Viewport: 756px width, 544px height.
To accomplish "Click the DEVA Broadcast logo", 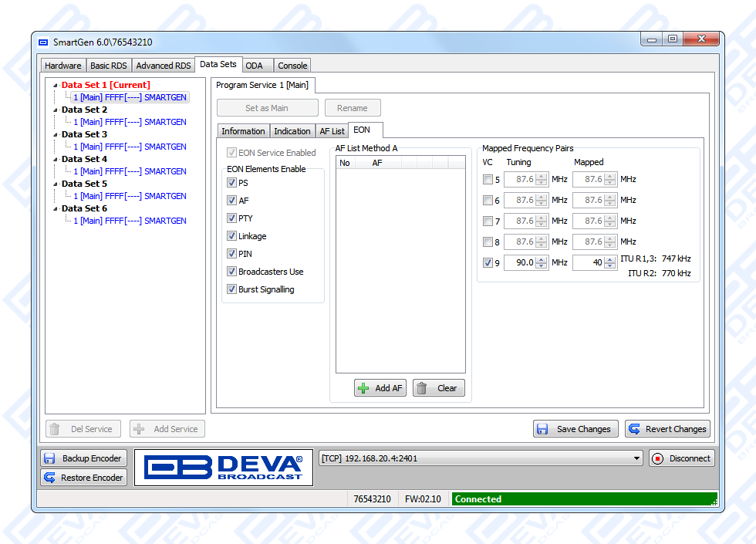I will (x=224, y=468).
